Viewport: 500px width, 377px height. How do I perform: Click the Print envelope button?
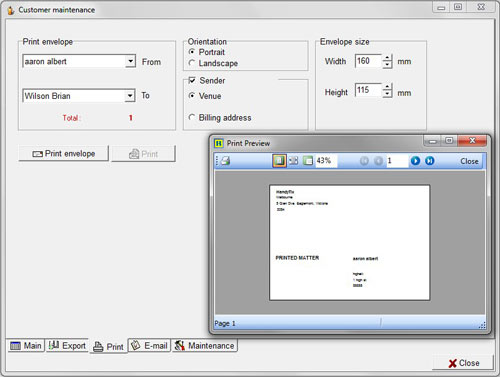(x=64, y=154)
